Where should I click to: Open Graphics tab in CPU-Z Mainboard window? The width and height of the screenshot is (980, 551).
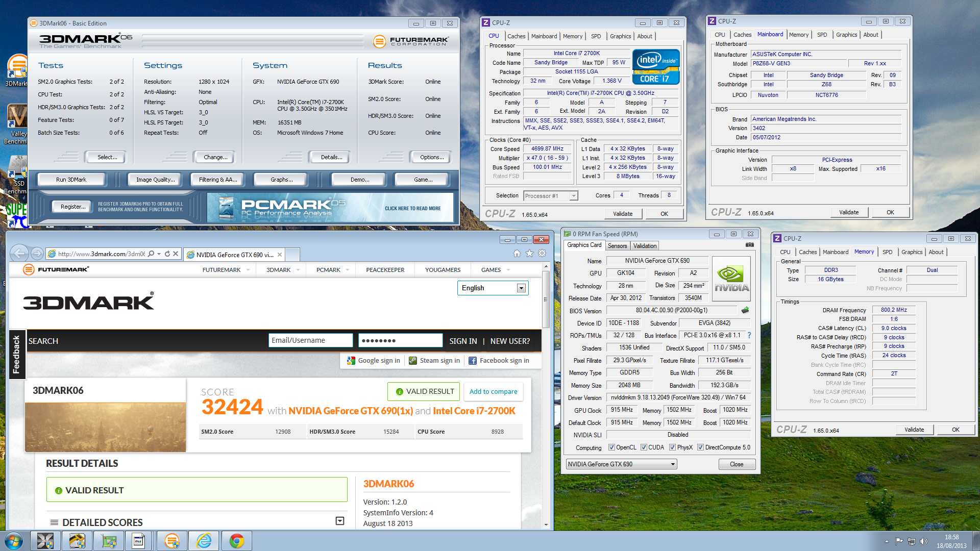point(846,35)
